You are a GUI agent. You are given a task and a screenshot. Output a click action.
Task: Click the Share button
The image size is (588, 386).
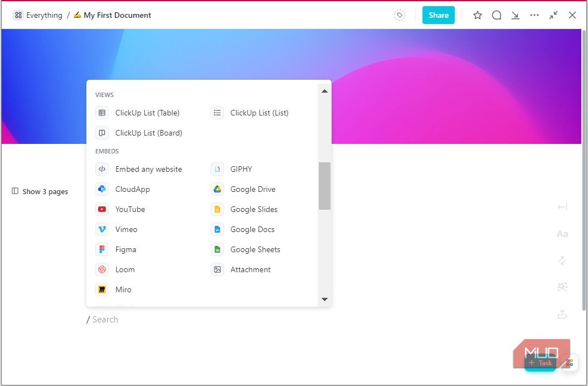439,15
